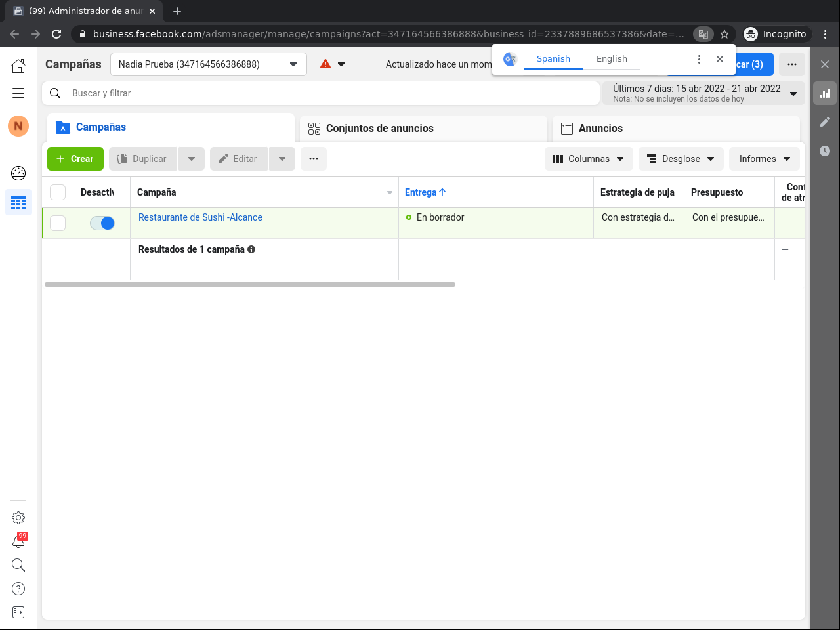Bookmark this page with the star icon
Image resolution: width=840 pixels, height=630 pixels.
[x=724, y=34]
